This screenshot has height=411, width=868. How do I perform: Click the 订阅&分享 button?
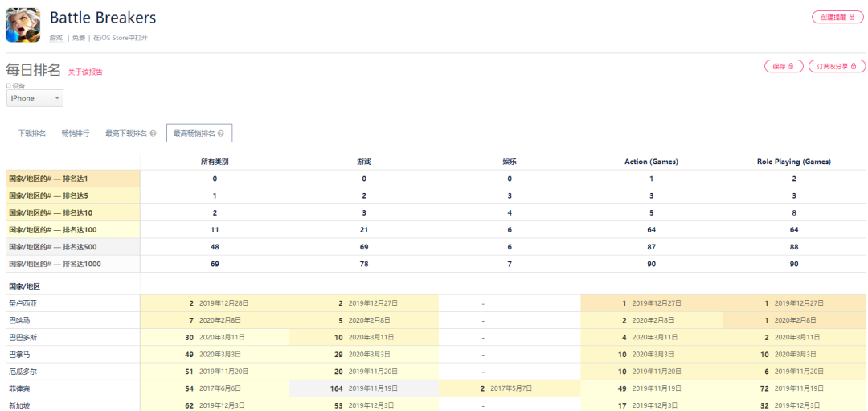[x=837, y=66]
